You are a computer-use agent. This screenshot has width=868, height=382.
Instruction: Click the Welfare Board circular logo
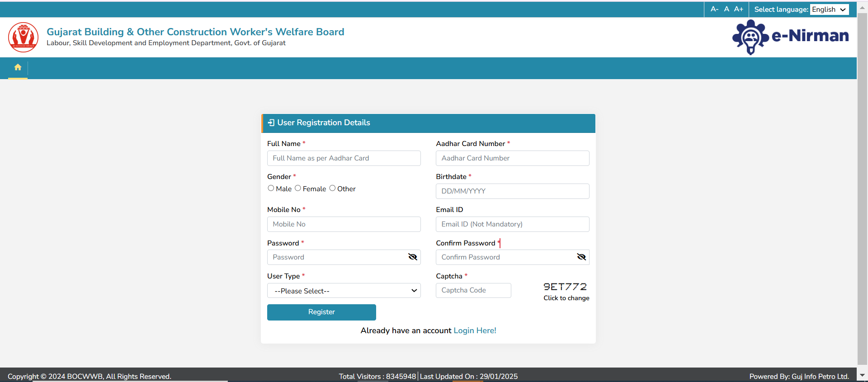point(23,37)
